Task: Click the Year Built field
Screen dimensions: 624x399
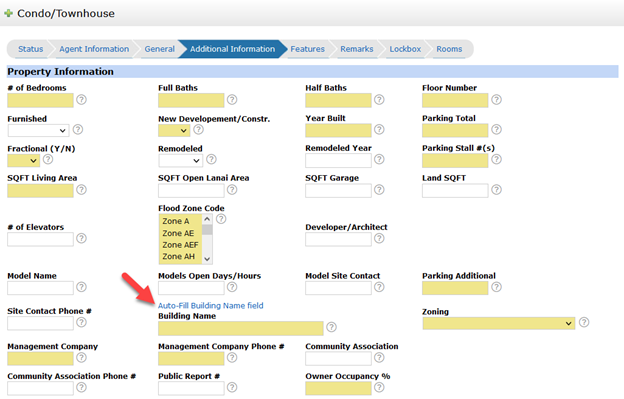Action: (338, 130)
